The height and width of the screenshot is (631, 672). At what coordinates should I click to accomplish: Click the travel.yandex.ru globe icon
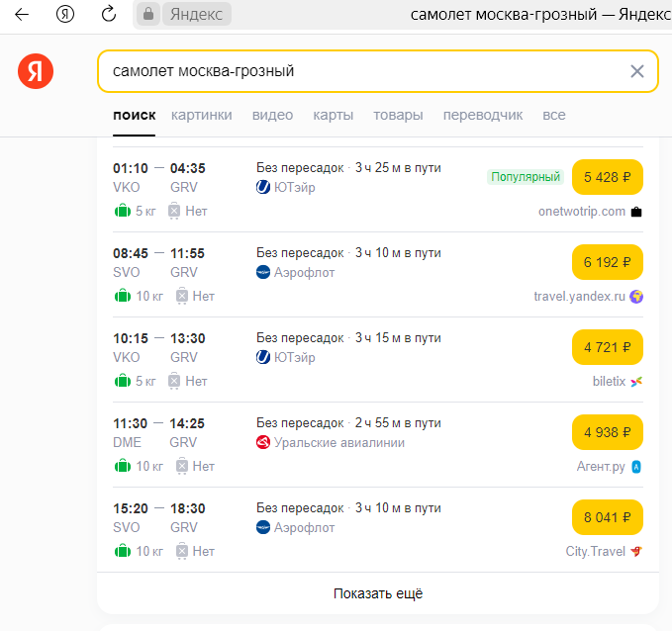pyautogui.click(x=636, y=297)
